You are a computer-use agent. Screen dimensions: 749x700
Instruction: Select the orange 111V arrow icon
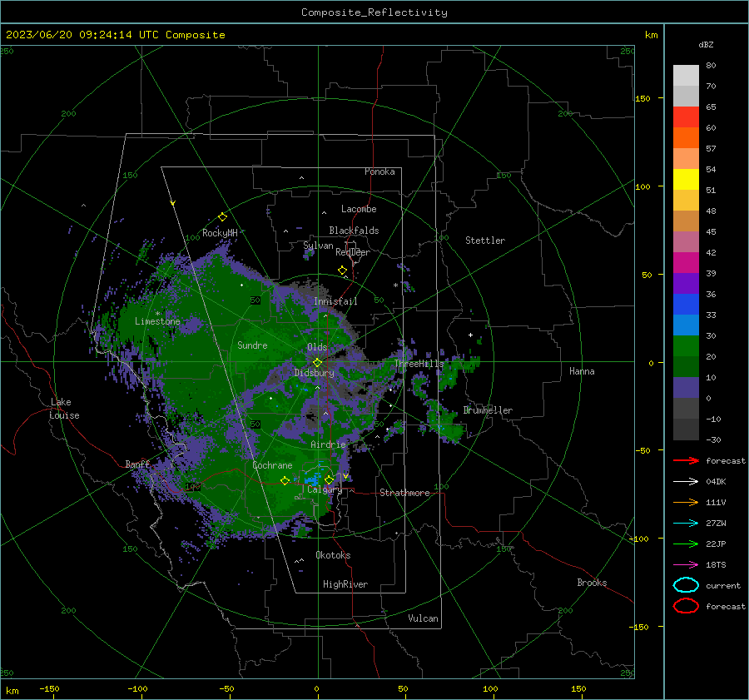(686, 502)
